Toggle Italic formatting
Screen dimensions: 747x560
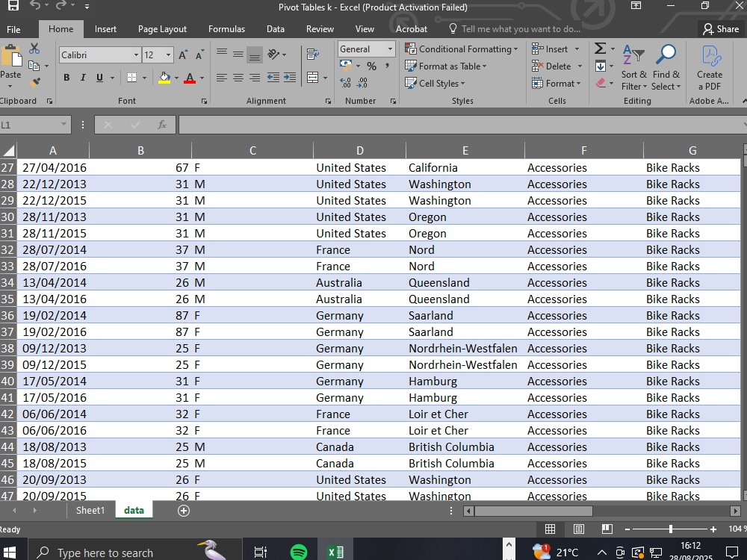point(83,78)
